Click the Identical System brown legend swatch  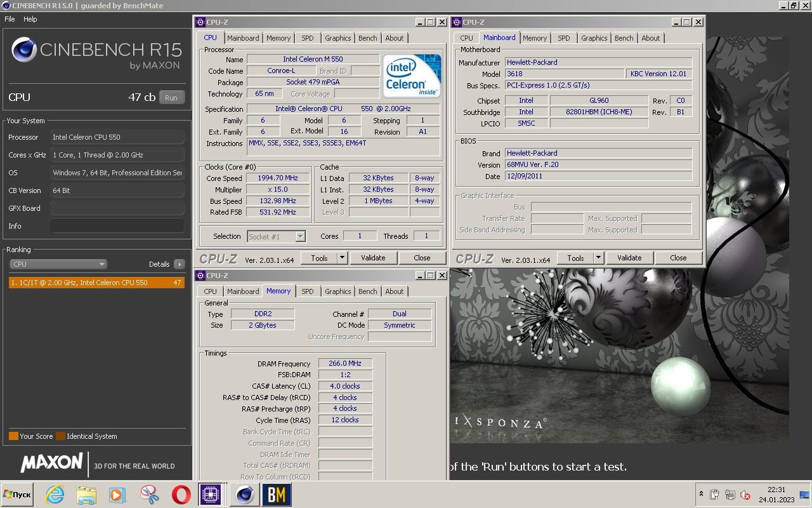coord(60,436)
